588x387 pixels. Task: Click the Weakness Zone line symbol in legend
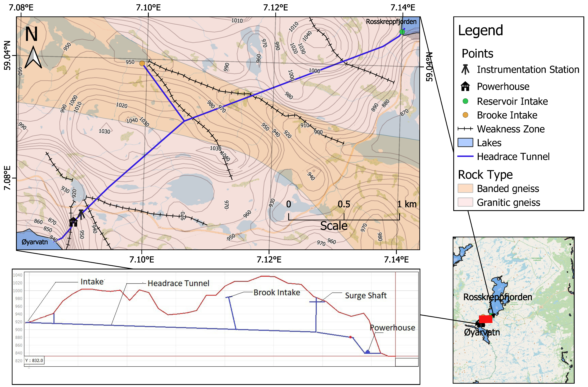pyautogui.click(x=465, y=129)
